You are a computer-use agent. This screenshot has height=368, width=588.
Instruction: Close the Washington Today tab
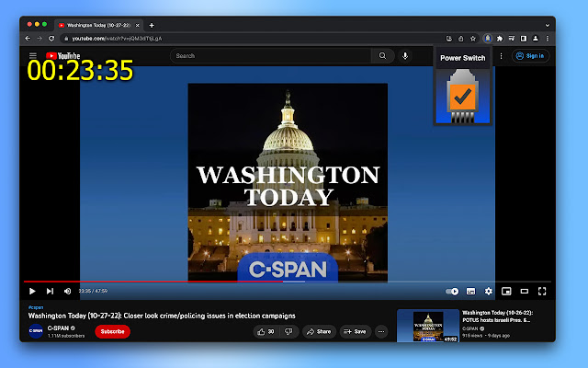click(137, 25)
